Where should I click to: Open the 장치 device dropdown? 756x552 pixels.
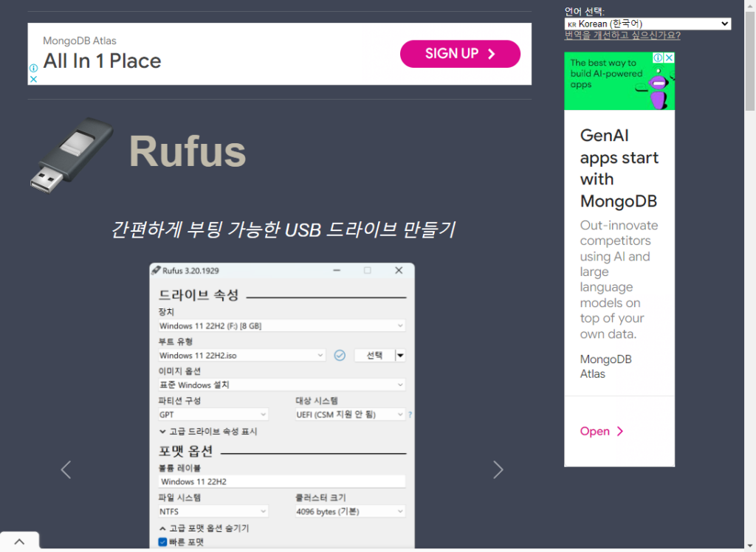click(282, 325)
